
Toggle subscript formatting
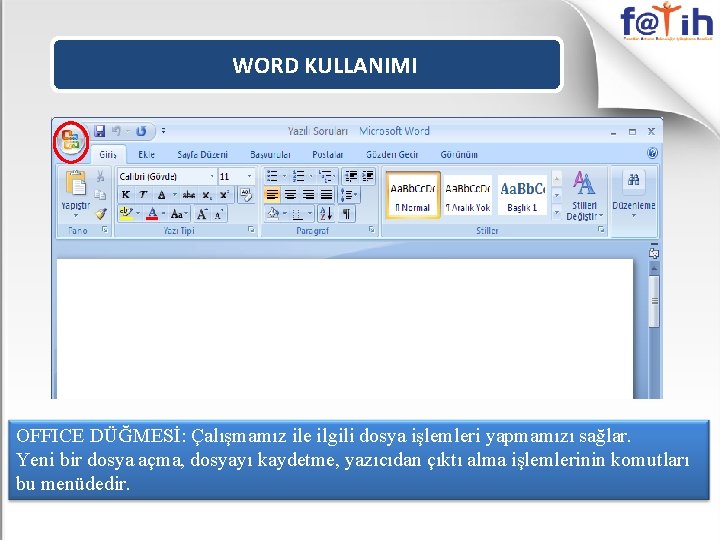(x=207, y=195)
